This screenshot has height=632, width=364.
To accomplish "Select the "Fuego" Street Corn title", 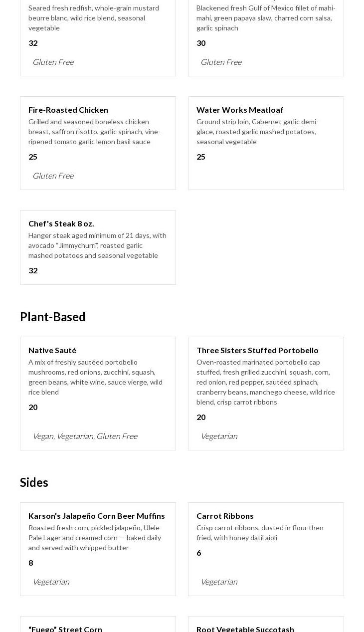I will click(65, 629).
